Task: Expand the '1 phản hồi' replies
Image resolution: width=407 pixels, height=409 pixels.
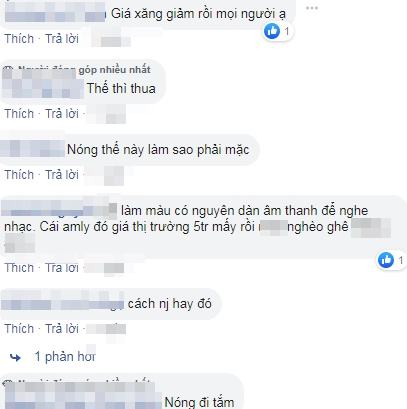Action: (65, 357)
